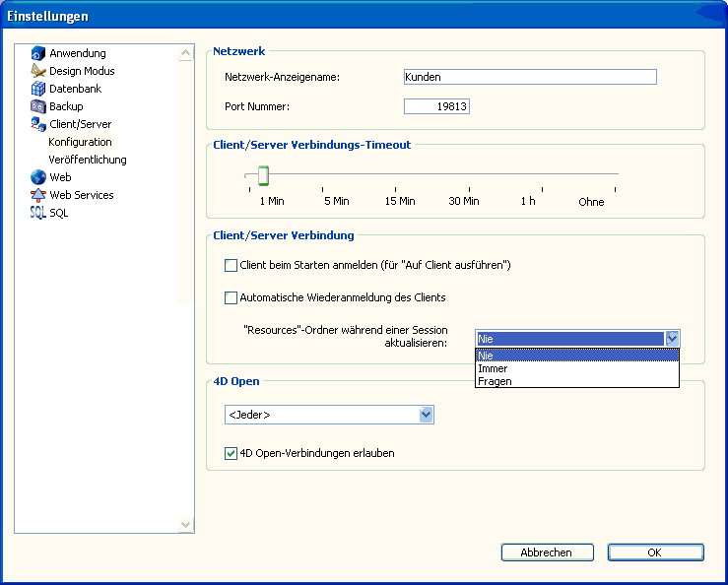
Task: Select the SQL icon in sidebar
Action: tap(38, 213)
